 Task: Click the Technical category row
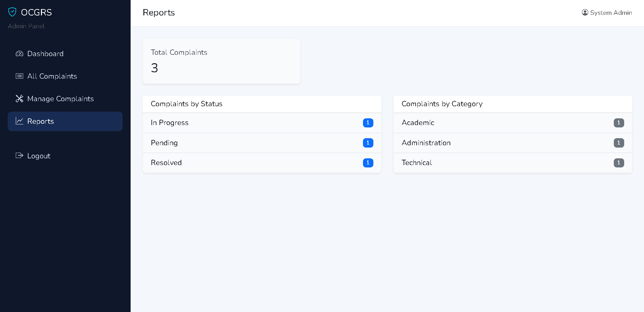coord(513,163)
